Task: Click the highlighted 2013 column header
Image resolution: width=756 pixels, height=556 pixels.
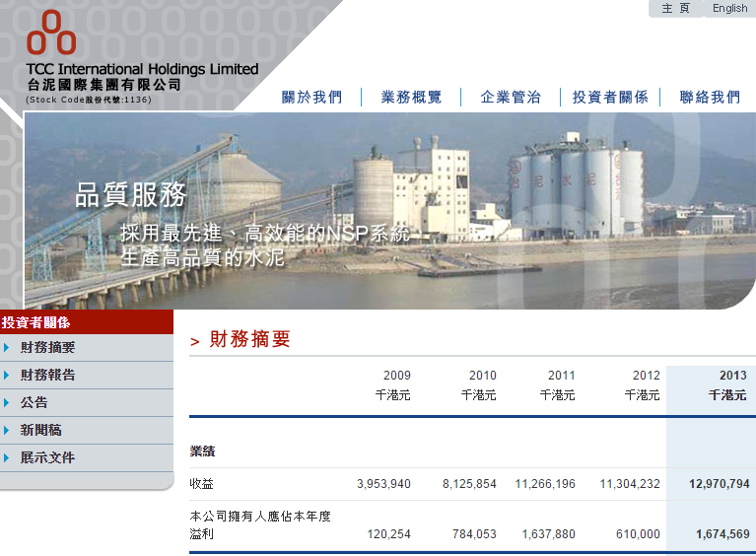Action: pyautogui.click(x=732, y=376)
